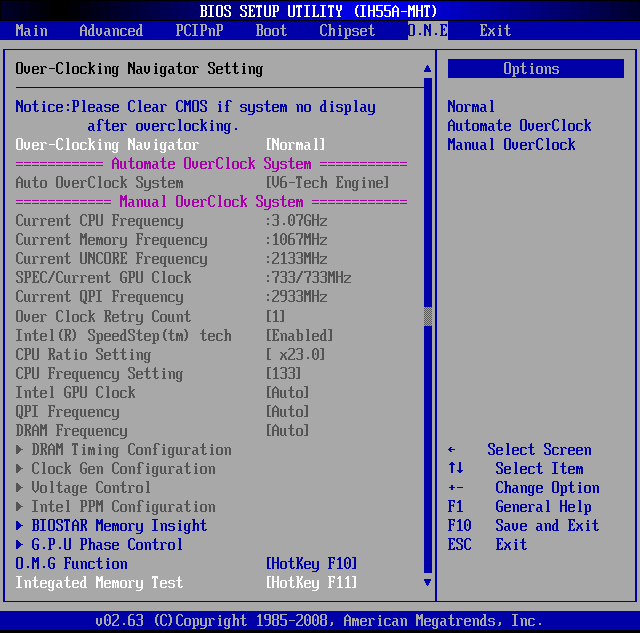Open BIOSTAR Memory Insight submenu
640x633 pixels.
pos(119,526)
